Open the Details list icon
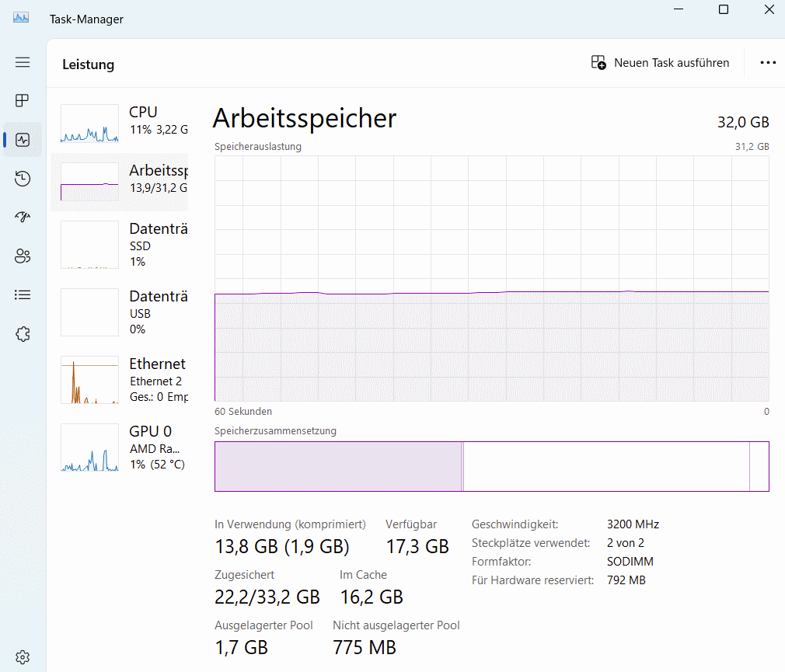The height and width of the screenshot is (672, 785). (23, 294)
